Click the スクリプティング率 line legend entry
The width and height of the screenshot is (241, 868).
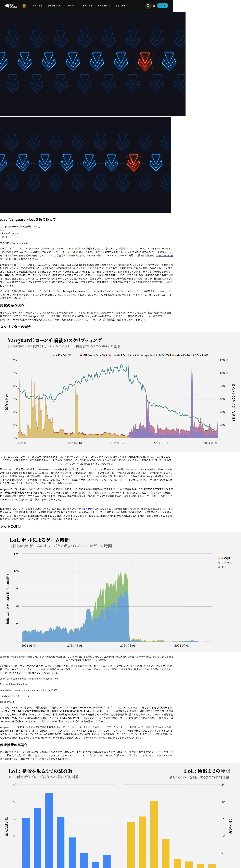click(x=62, y=355)
